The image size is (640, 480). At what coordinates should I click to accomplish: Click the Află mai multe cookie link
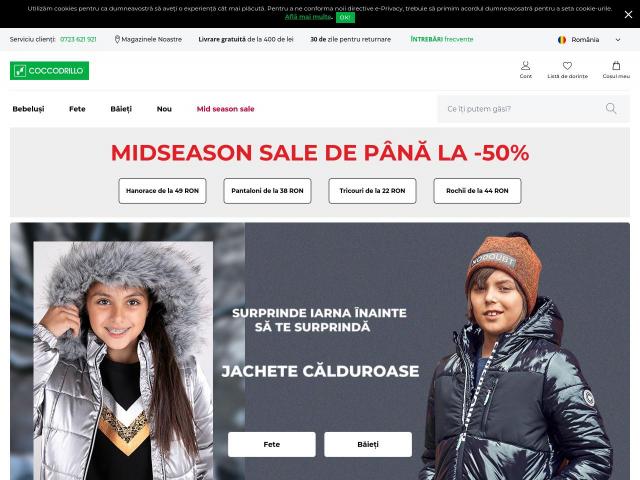tap(308, 17)
